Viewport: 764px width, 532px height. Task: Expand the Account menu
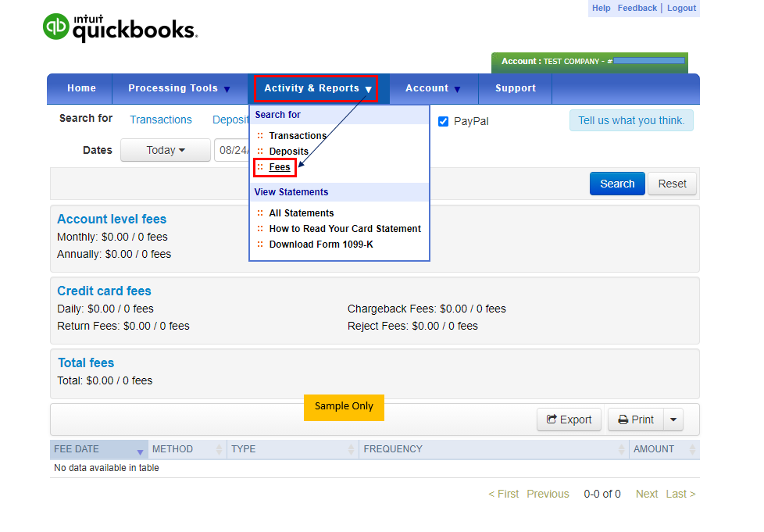pyautogui.click(x=433, y=89)
